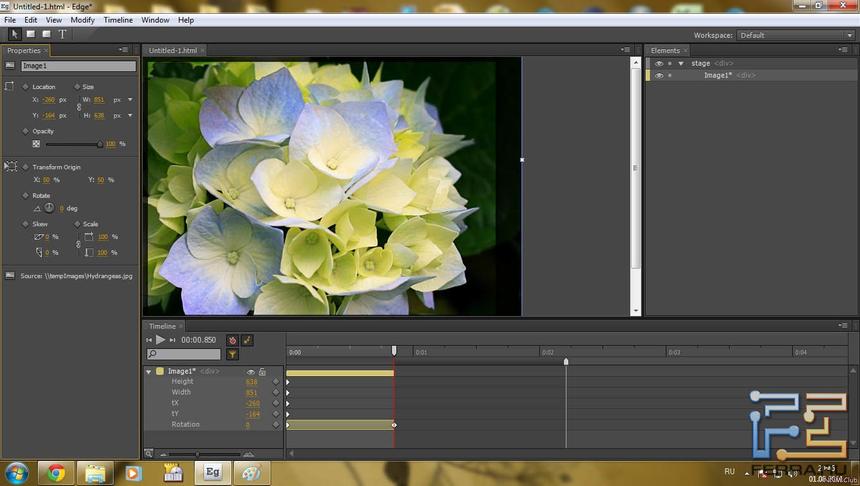Toggle visibility eye of stage in Elements
The image size is (860, 486).
tap(659, 64)
